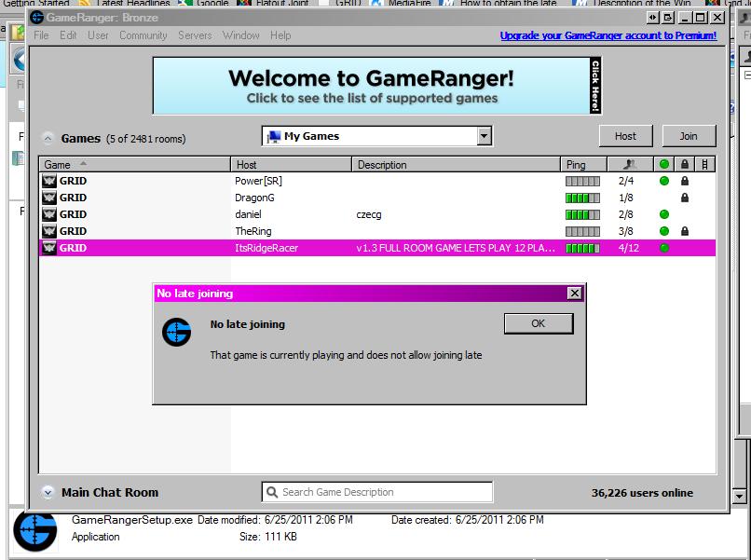Click the GameRangerSetup.exe file name
The image size is (751, 560).
[132, 520]
